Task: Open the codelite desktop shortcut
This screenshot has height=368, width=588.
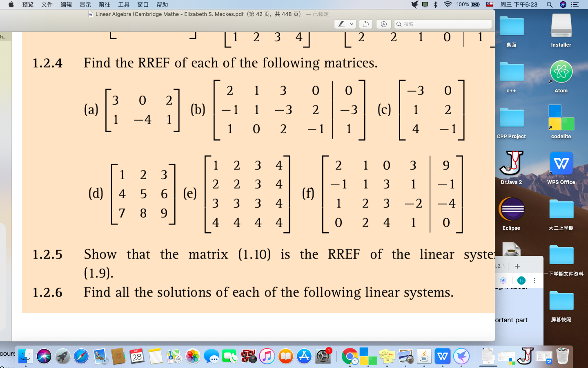Action: (x=561, y=121)
